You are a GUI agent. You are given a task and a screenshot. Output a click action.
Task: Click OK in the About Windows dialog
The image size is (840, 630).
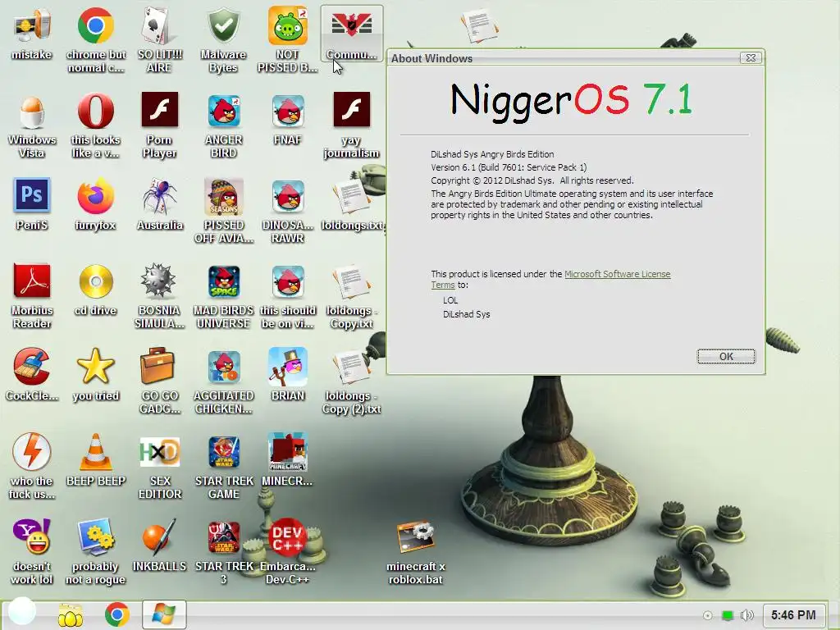point(726,356)
